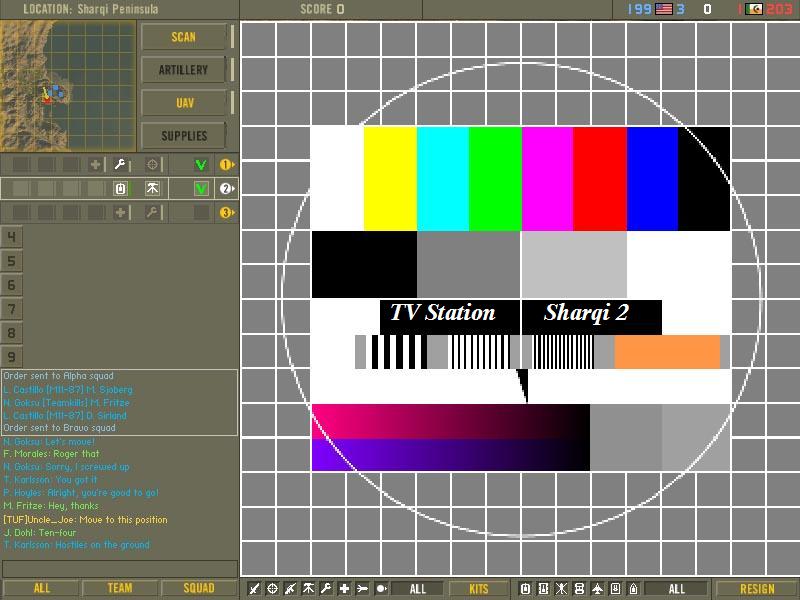Viewport: 800px width, 600px height.
Task: Toggle the empty status box for squad 3
Action: [201, 213]
